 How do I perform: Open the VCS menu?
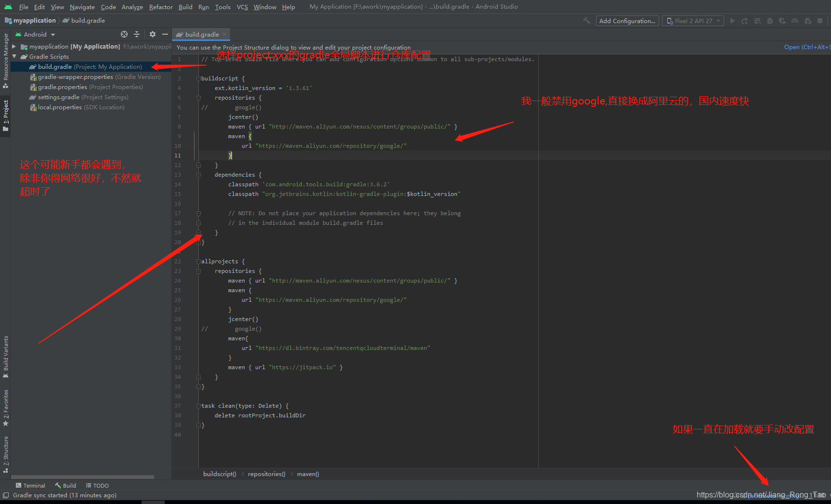(242, 7)
